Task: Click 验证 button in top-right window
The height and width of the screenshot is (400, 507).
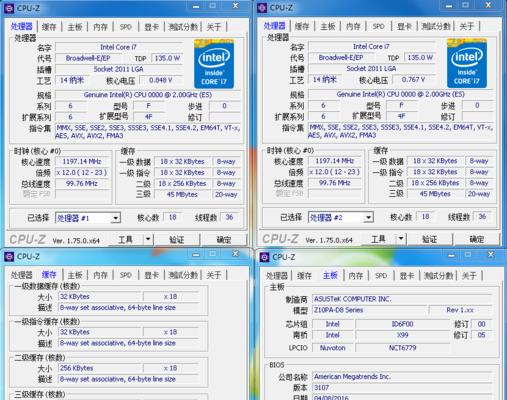Action: pos(430,239)
